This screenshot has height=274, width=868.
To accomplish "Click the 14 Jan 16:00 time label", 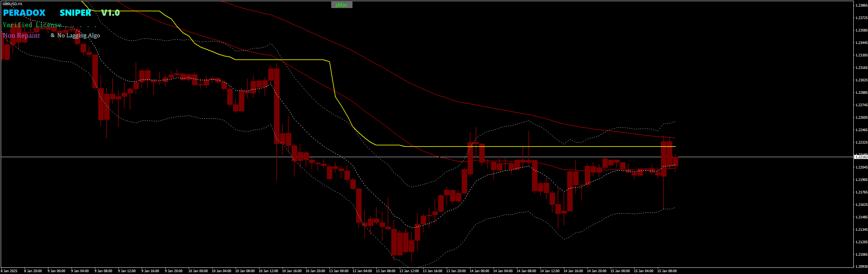I will 573,271.
